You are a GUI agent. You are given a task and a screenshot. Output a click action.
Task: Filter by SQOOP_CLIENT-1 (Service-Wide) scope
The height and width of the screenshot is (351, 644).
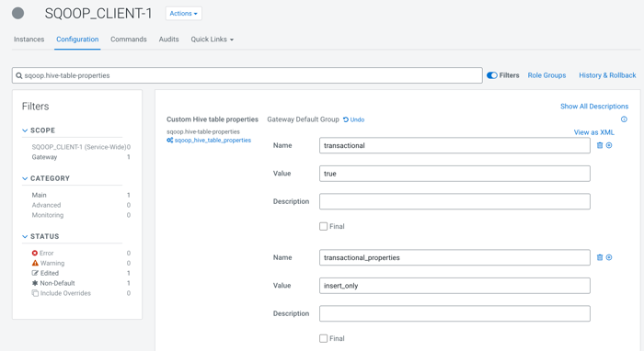click(x=79, y=147)
